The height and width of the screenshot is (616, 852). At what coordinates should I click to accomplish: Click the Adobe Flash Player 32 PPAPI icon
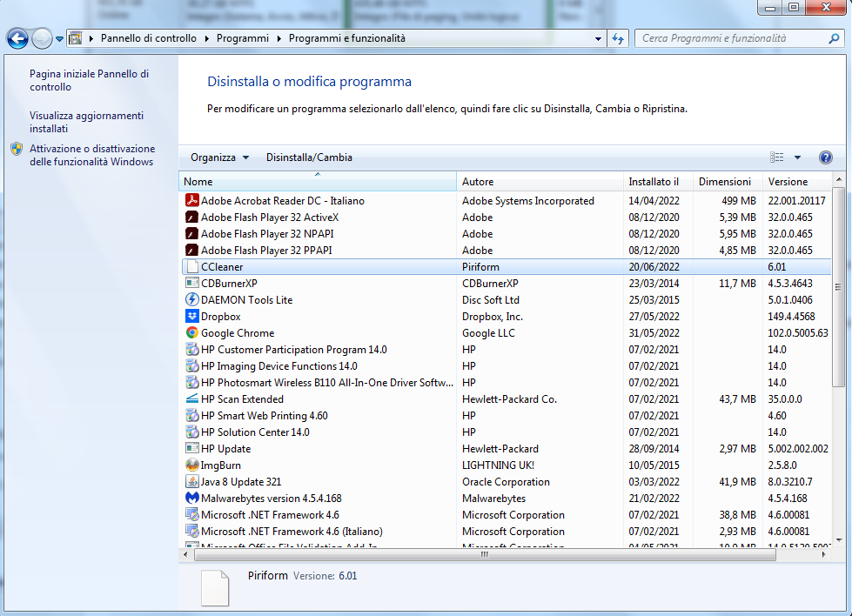[x=191, y=251]
